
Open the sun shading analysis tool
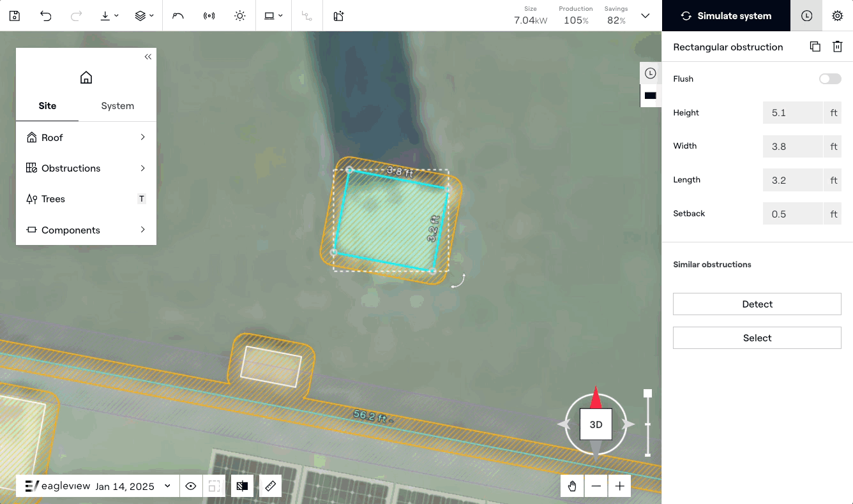coord(239,16)
